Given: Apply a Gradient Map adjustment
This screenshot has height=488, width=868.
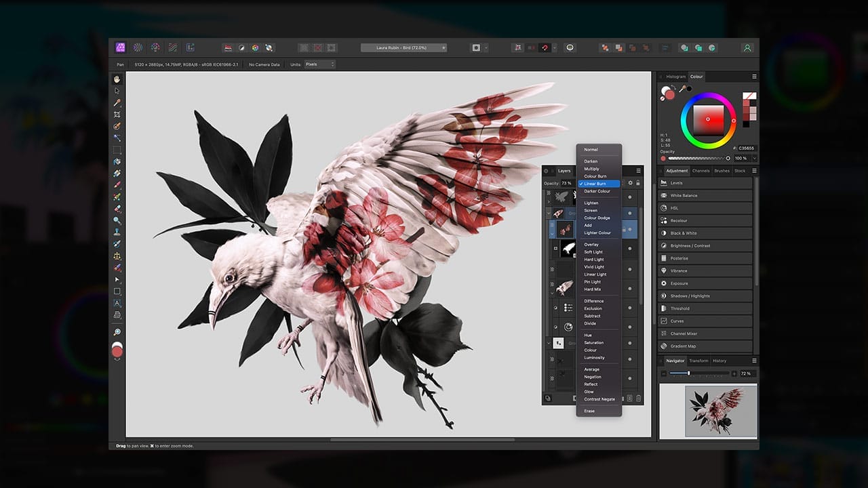Looking at the screenshot, I should [x=705, y=346].
